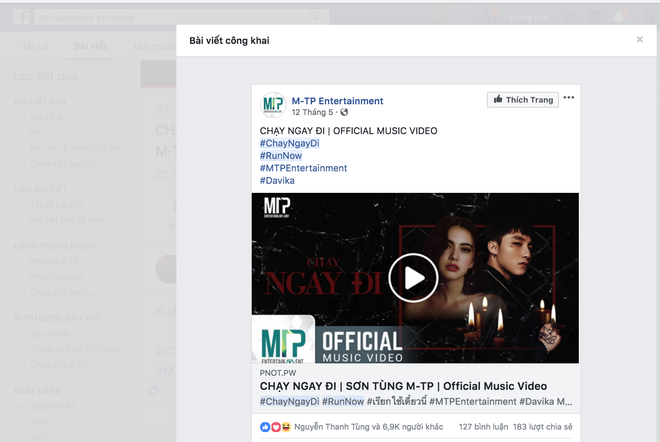
Task: Go to Trang chủ in the top bar
Action: pyautogui.click(x=529, y=17)
